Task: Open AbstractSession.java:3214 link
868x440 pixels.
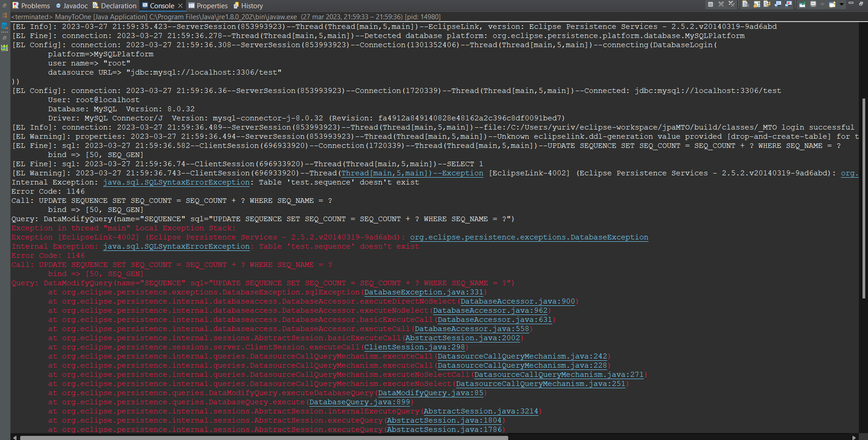Action: coord(481,411)
